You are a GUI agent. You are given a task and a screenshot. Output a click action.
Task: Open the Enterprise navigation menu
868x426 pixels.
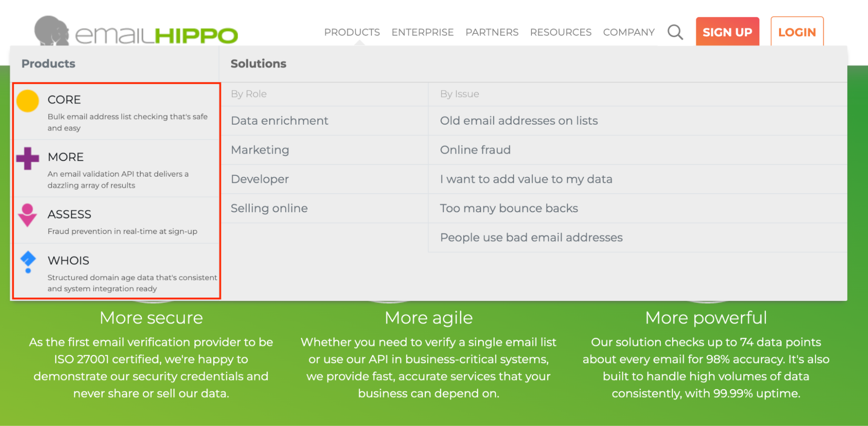click(422, 32)
